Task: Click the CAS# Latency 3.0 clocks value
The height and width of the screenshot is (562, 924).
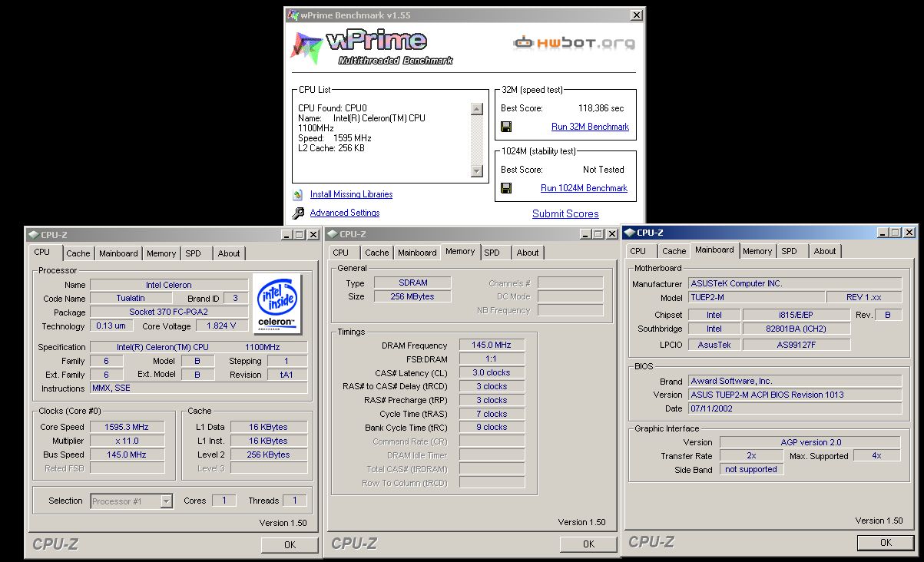Action: (492, 373)
